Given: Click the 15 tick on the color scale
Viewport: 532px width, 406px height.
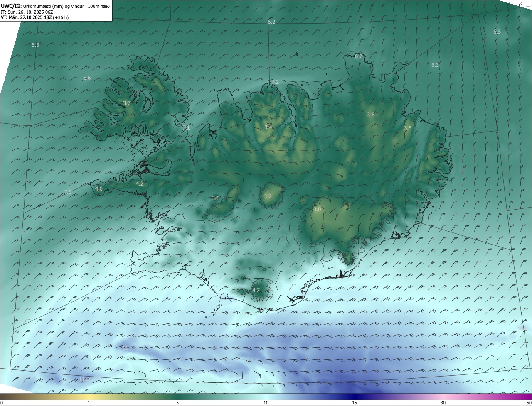Looking at the screenshot, I should pyautogui.click(x=355, y=403).
